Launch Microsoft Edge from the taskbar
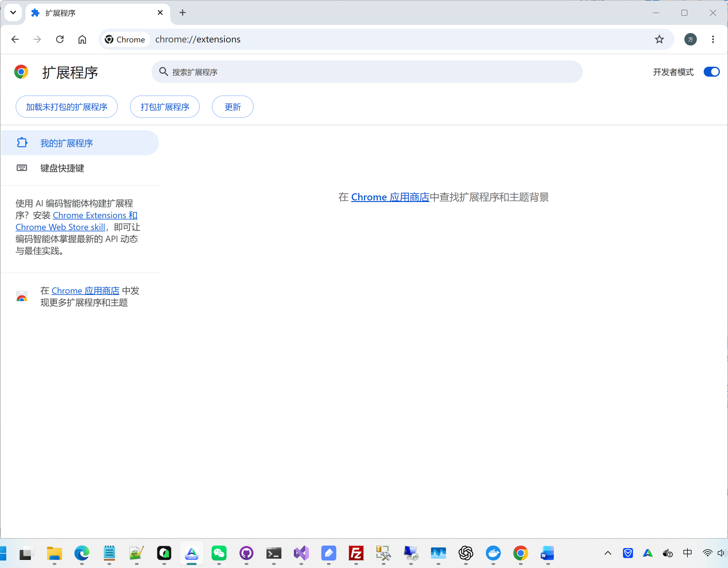Viewport: 728px width, 568px height. pyautogui.click(x=82, y=553)
